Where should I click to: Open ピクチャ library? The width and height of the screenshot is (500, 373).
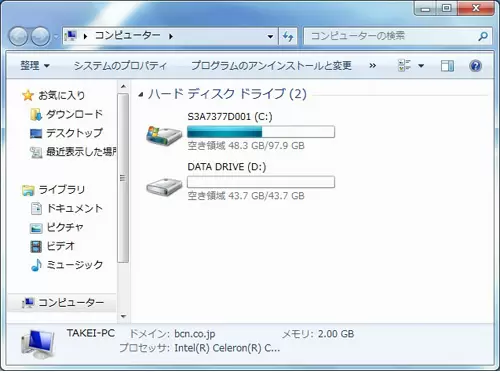coord(65,227)
